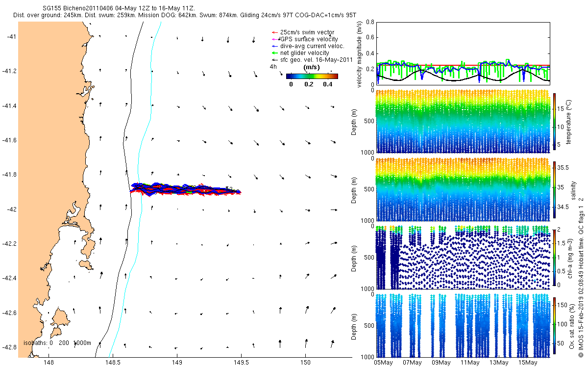Select the 'GPS surface velocity' legend label

coord(309,39)
